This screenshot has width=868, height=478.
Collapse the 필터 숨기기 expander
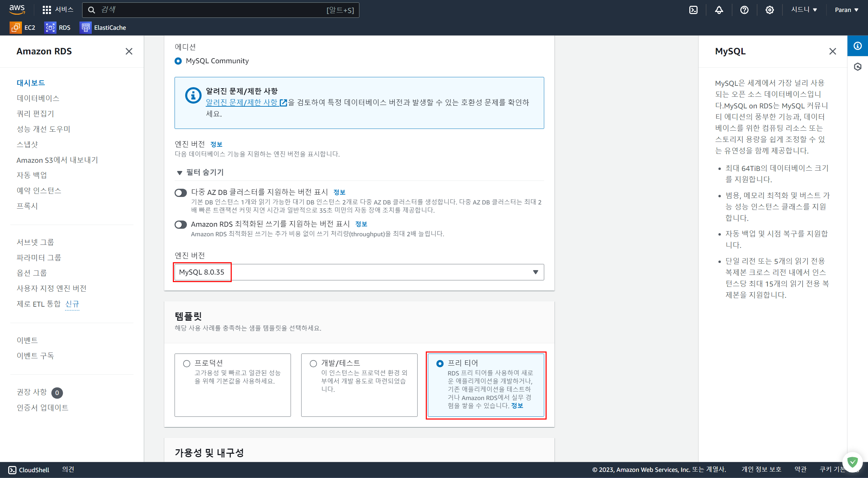point(200,172)
